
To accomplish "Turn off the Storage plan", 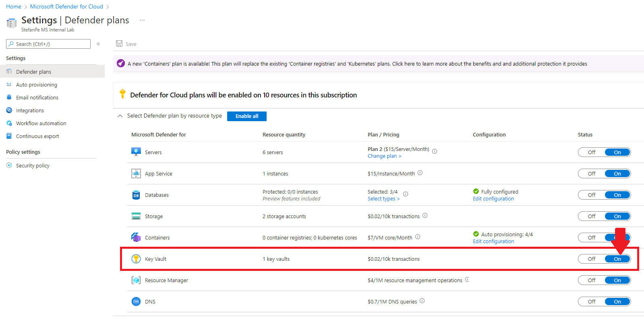I will point(592,216).
